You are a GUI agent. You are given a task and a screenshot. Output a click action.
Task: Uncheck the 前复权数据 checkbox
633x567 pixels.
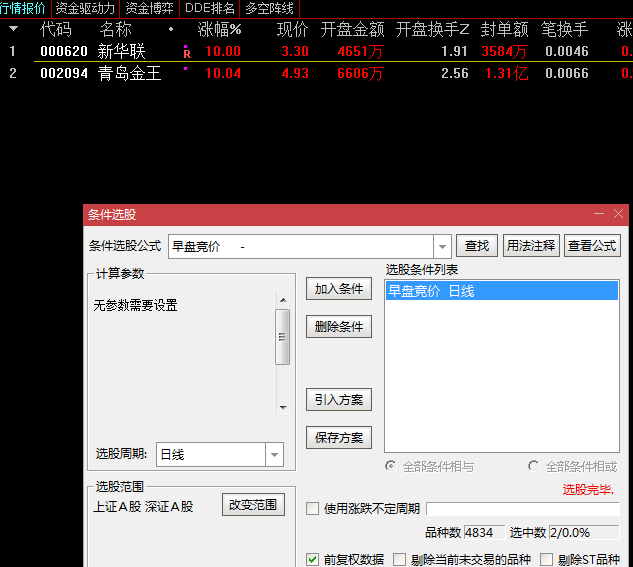pyautogui.click(x=313, y=559)
